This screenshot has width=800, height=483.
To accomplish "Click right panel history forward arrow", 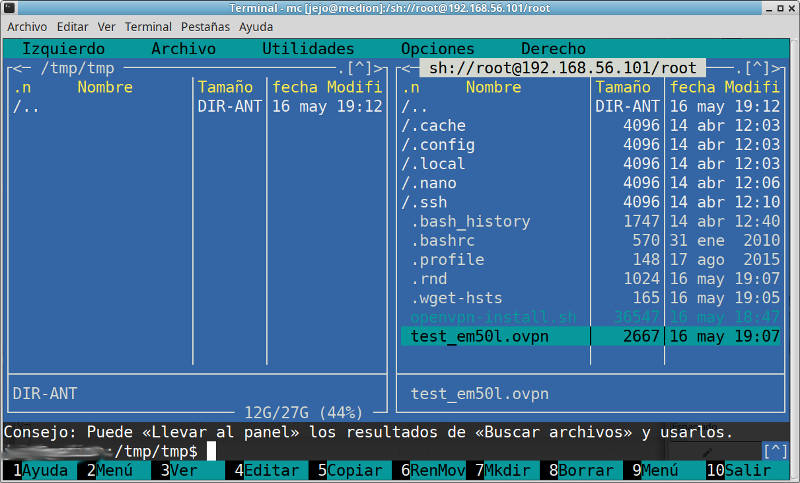I will [x=776, y=68].
